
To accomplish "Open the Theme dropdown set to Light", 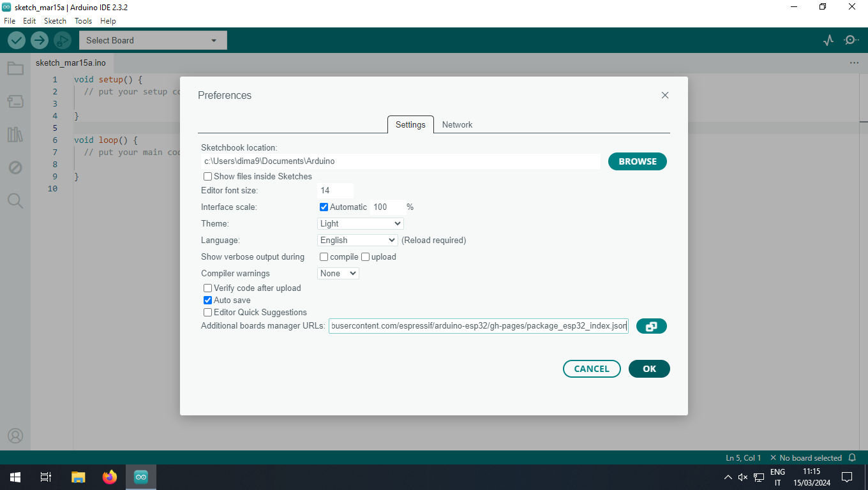I will point(361,223).
